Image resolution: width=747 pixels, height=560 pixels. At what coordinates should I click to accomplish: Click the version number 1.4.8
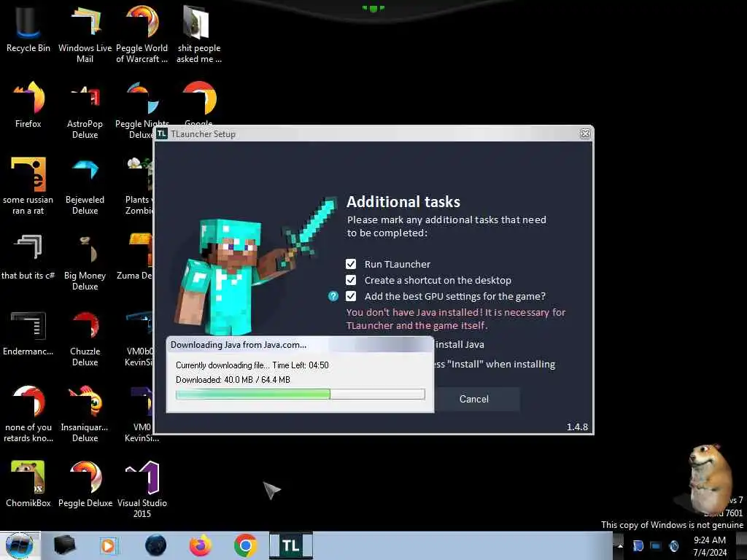(x=577, y=427)
